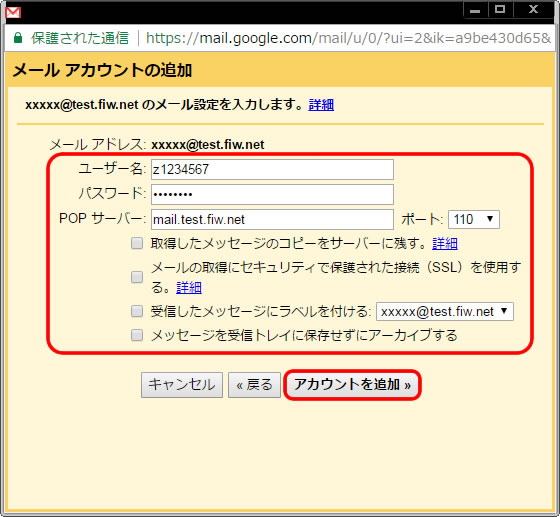Open 詳細 link for SSL connection option

click(189, 288)
